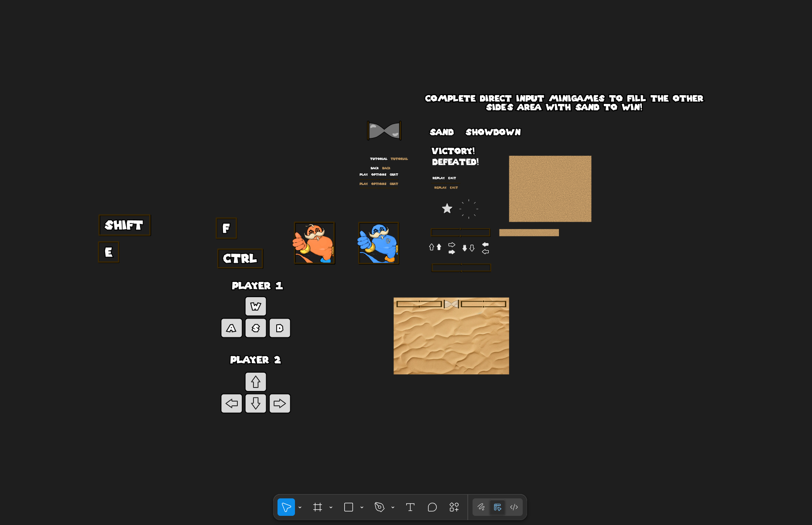
Task: Expand the Frame tool options dropdown
Action: tap(330, 508)
